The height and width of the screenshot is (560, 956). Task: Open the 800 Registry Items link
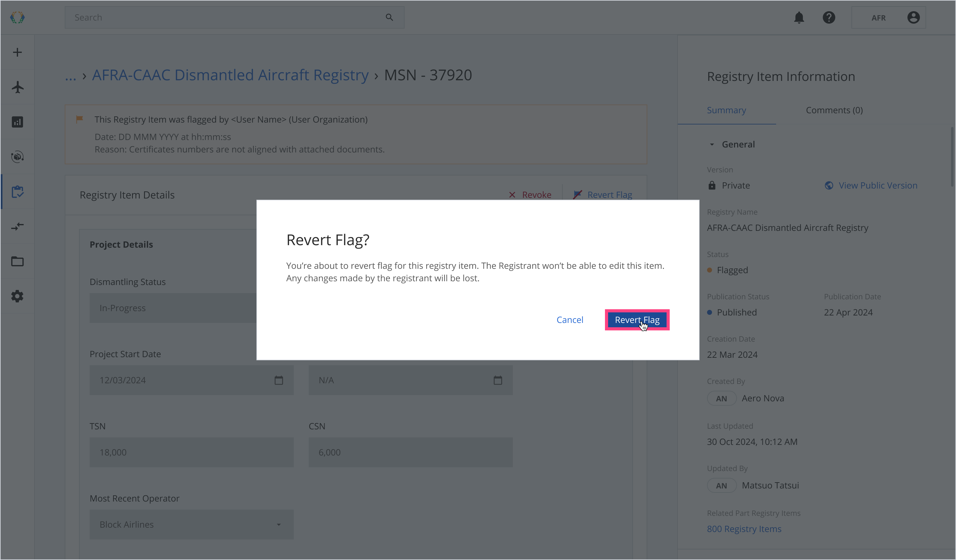744,529
